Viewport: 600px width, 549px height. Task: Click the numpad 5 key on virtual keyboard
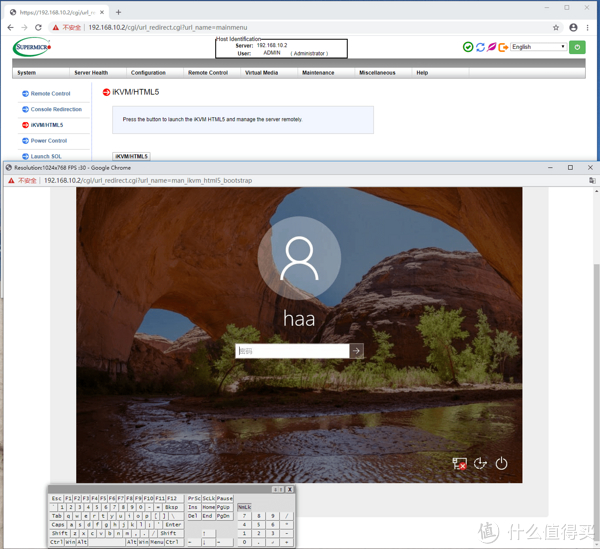tap(259, 525)
